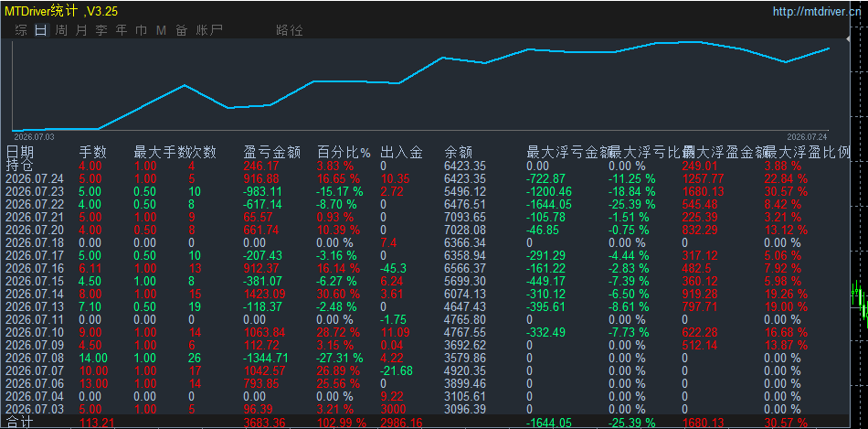Open the 币 currency tab
The height and width of the screenshot is (429, 868).
[x=141, y=30]
